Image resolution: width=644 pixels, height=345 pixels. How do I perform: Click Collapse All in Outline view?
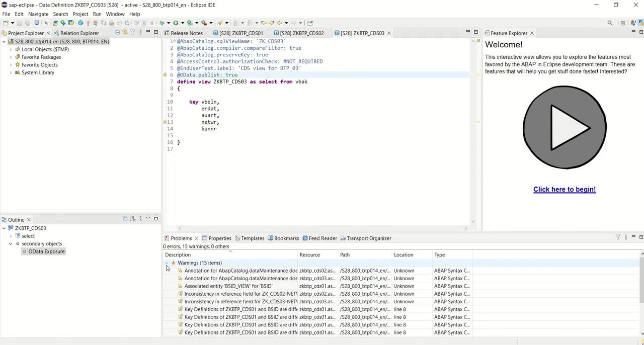pos(125,219)
